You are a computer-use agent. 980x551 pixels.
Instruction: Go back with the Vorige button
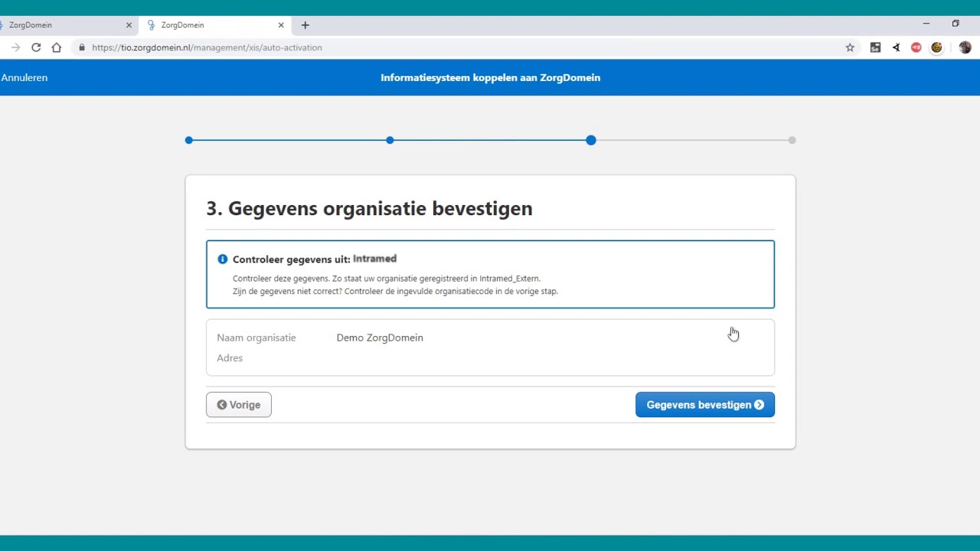239,405
